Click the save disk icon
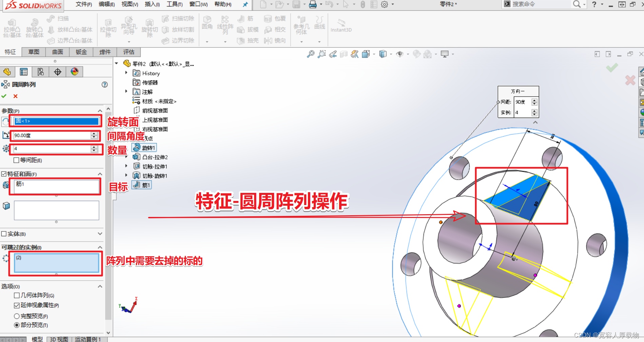Screen dimensions: 644x342 [x=296, y=4]
